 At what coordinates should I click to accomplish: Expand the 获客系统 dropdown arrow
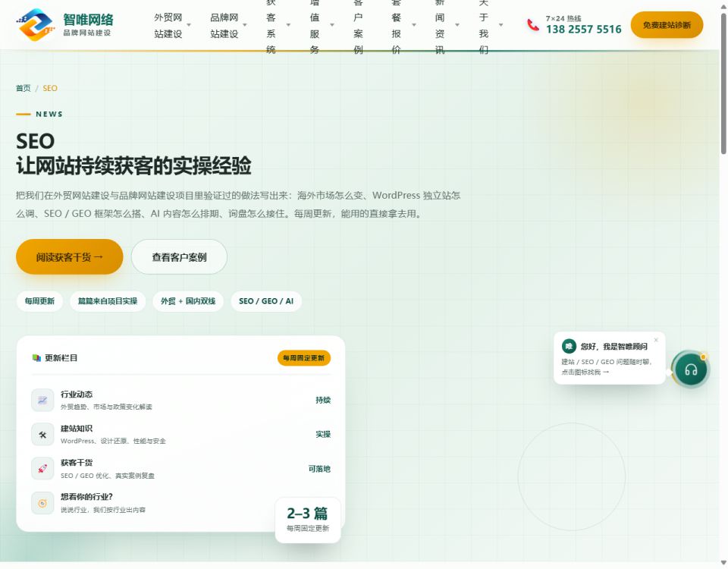point(288,24)
